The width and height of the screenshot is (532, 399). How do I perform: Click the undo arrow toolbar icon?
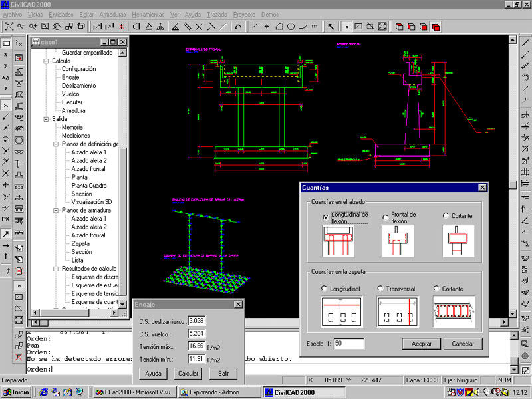(239, 27)
